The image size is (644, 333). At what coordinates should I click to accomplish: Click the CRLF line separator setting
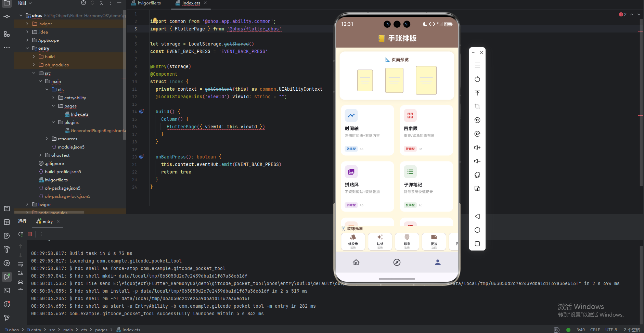click(595, 330)
